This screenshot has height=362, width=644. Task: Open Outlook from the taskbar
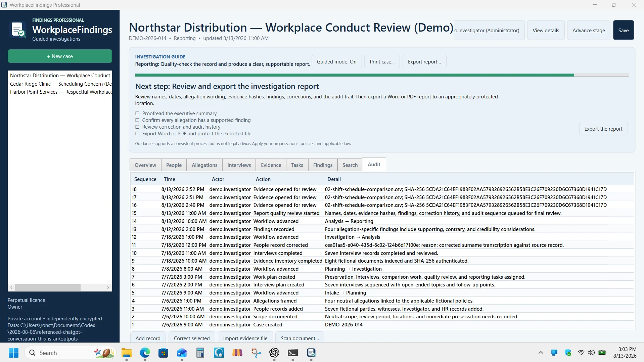click(x=182, y=353)
